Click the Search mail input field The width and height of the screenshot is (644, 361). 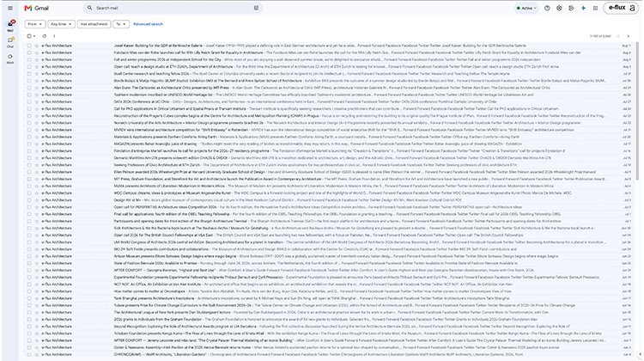pos(173,8)
